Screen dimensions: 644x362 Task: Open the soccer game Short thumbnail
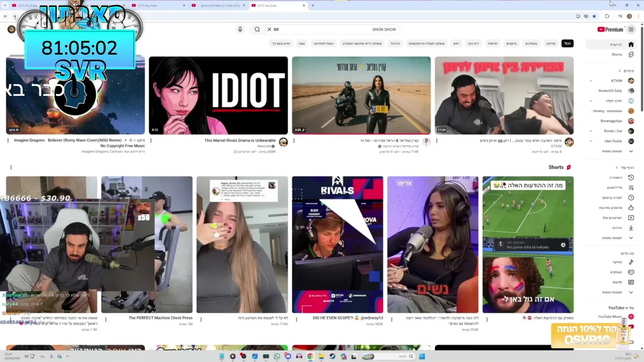528,244
